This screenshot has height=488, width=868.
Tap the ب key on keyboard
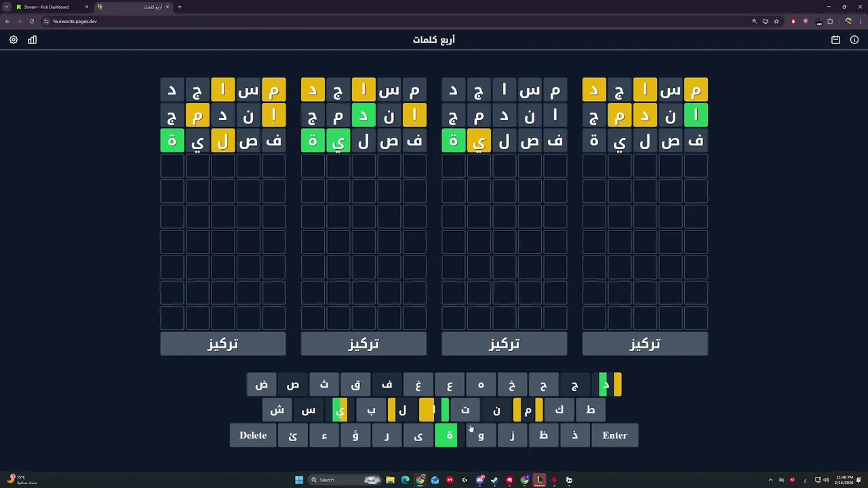click(x=371, y=410)
